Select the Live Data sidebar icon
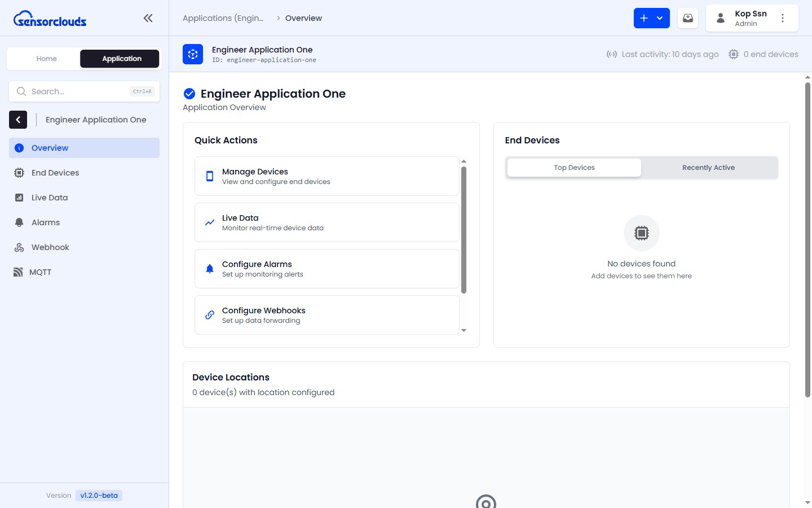 click(19, 197)
